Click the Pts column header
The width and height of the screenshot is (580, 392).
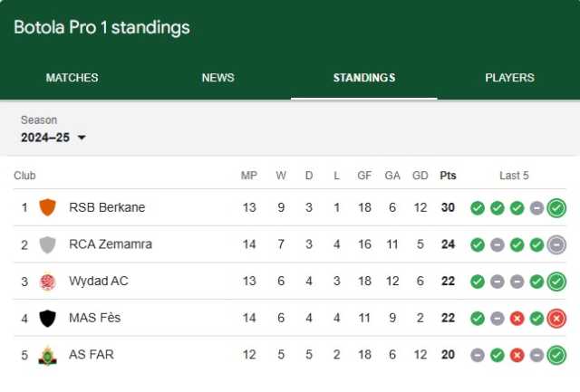click(x=448, y=176)
